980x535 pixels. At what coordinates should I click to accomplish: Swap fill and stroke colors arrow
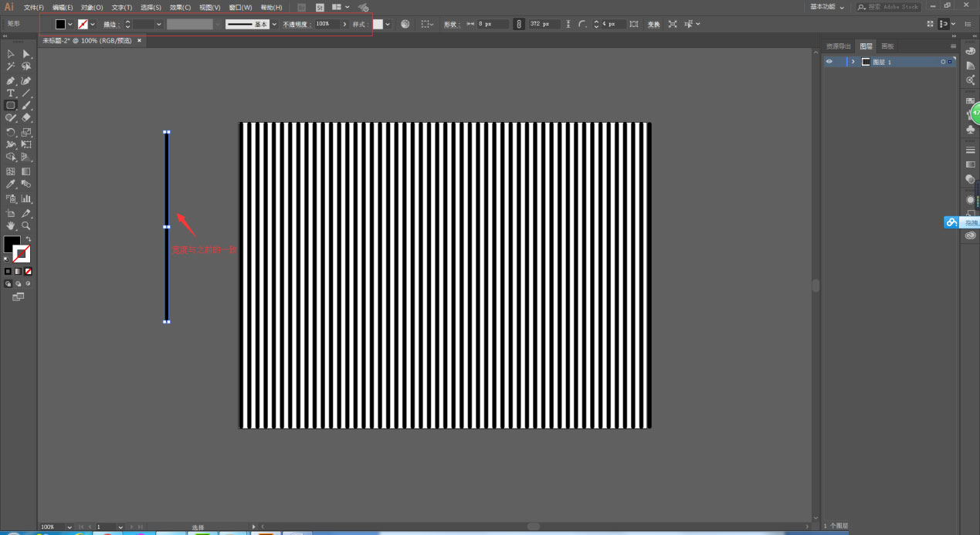click(29, 239)
